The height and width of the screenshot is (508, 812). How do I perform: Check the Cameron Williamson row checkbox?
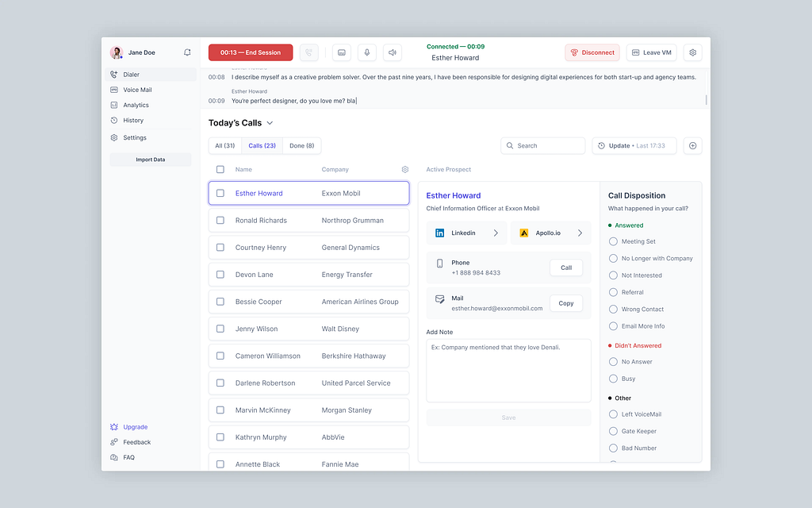(x=220, y=356)
